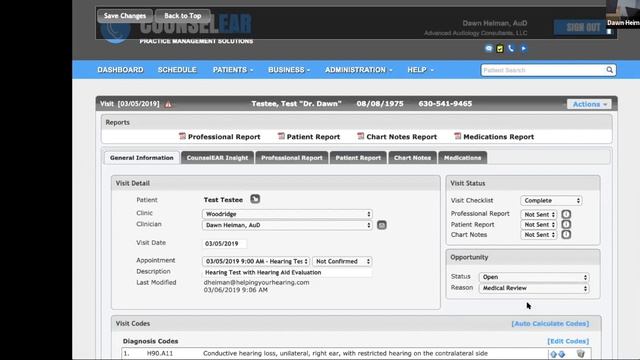Screen dimensions: 640x360
Task: Open the Professional Report PDF icon
Action: tap(182, 136)
